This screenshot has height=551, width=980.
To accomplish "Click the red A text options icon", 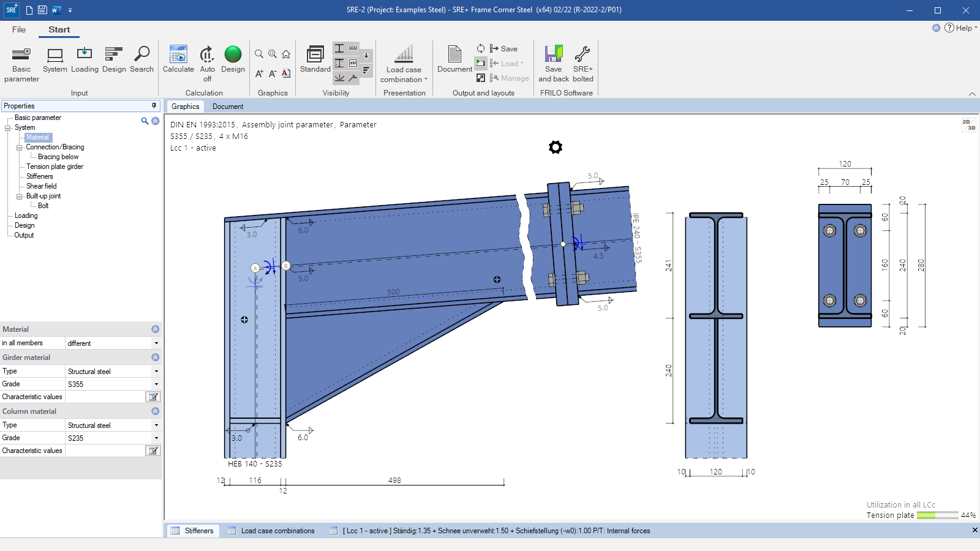I will tap(286, 73).
